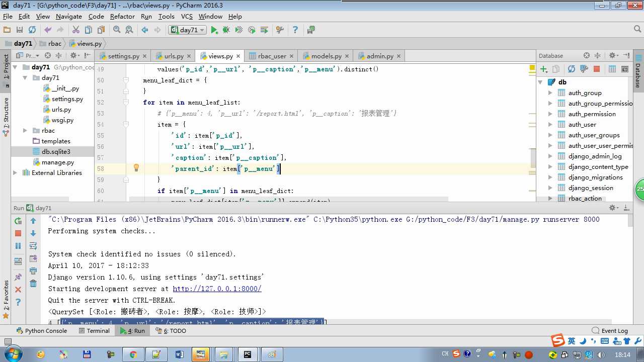Collapse the db node in Database tree
This screenshot has width=644, height=362.
coord(540,82)
